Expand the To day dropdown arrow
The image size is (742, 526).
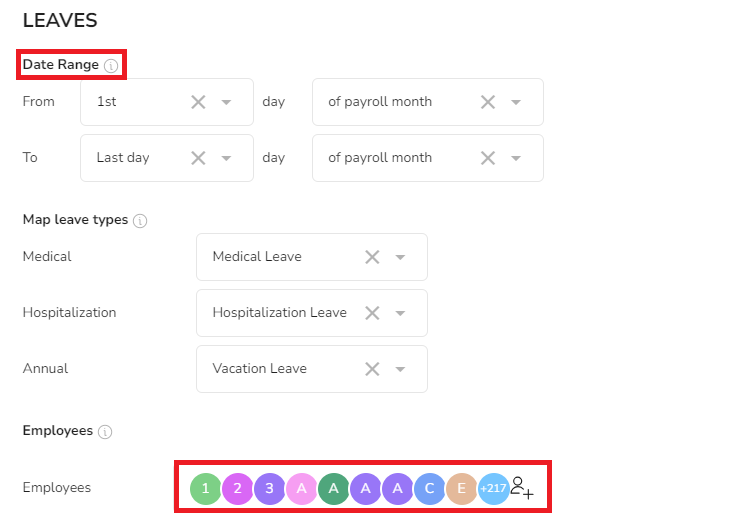(x=227, y=158)
